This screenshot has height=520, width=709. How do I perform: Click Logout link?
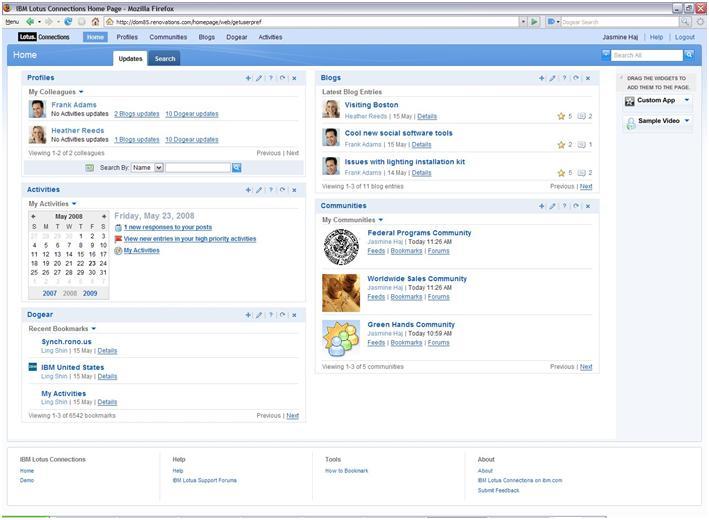coord(685,37)
